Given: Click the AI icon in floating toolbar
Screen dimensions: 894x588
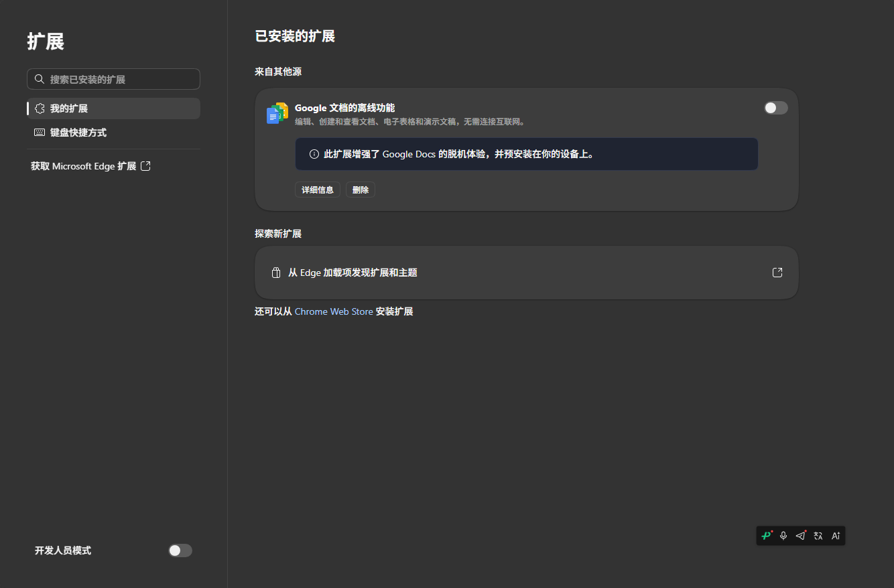Looking at the screenshot, I should tap(836, 536).
